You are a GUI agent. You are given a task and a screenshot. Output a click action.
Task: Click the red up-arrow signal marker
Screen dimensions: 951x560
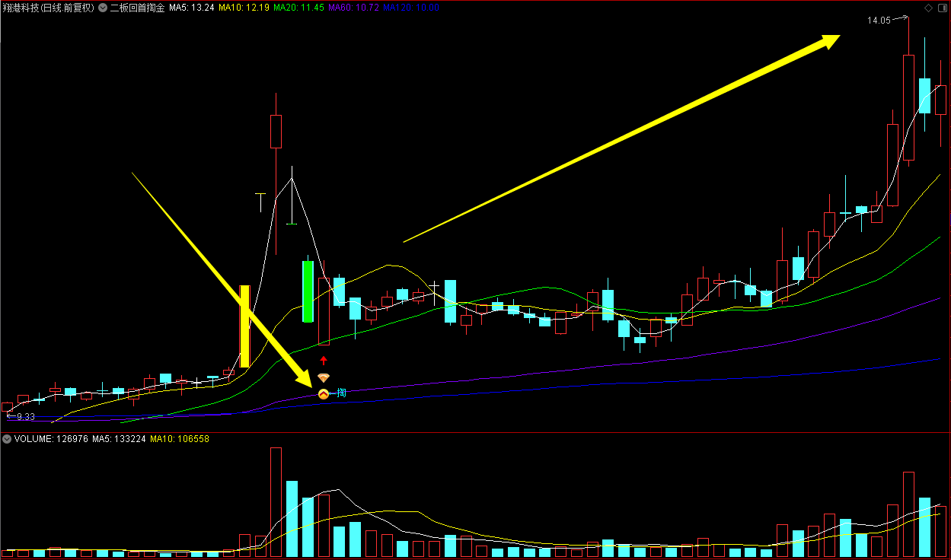[324, 361]
